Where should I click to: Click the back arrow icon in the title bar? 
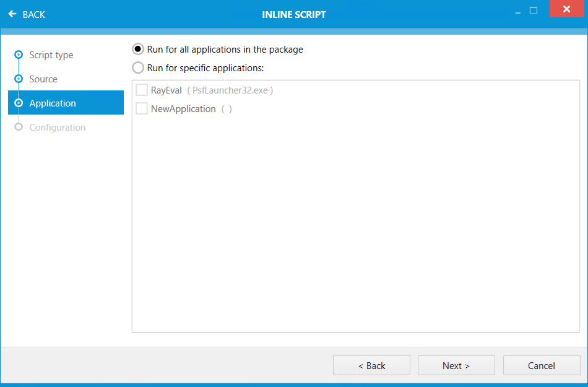tap(12, 14)
